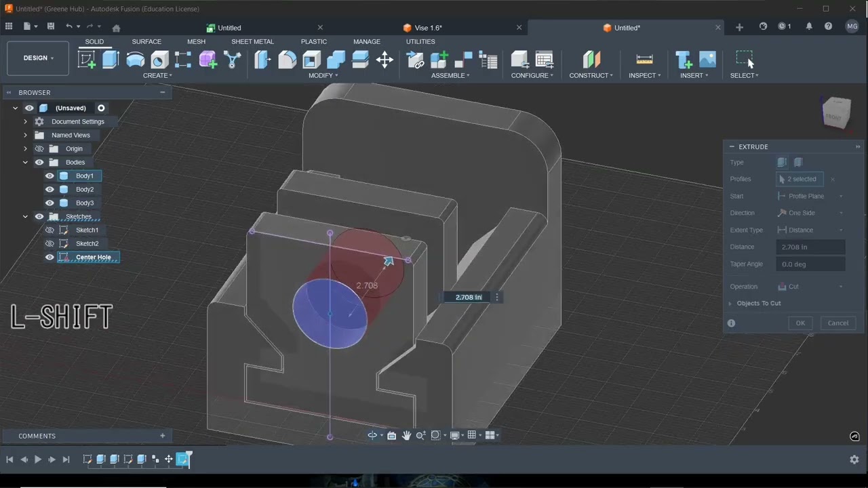Click the Construct offset plane icon
The height and width of the screenshot is (488, 868).
click(x=591, y=60)
